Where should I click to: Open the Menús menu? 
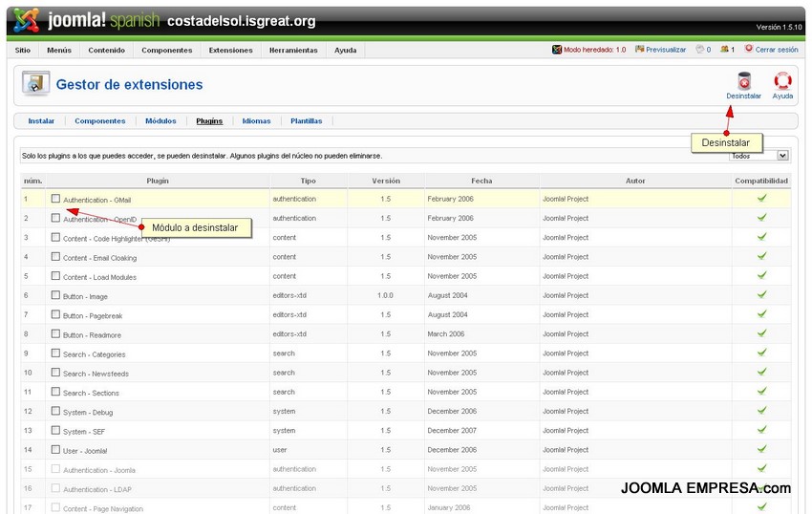[59, 51]
